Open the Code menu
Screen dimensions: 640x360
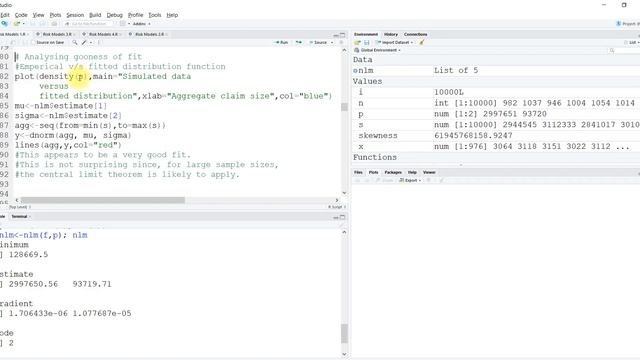[21, 15]
